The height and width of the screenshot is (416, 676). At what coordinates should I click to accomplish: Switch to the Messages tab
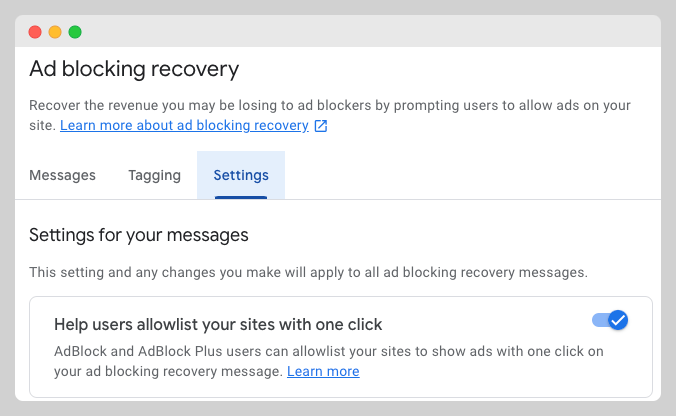pyautogui.click(x=62, y=175)
